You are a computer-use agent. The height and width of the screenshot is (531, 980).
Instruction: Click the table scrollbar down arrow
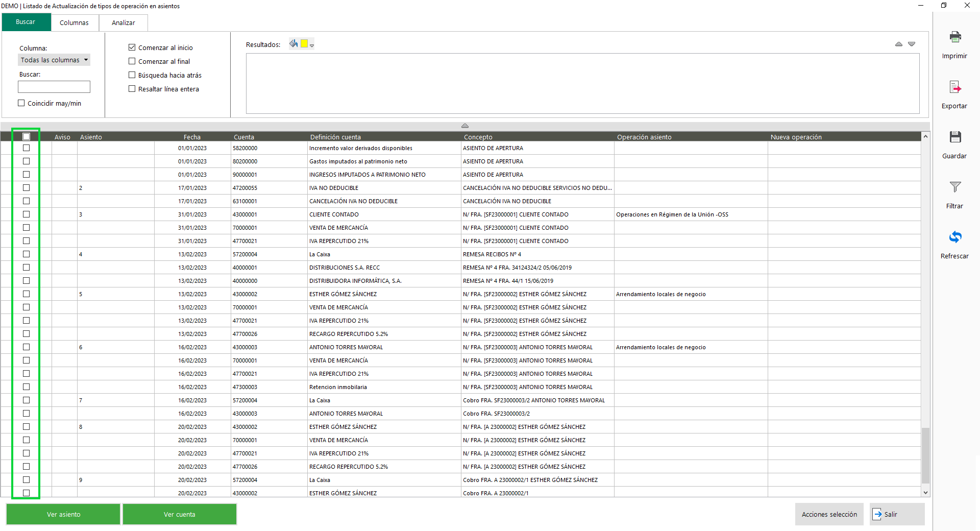pyautogui.click(x=925, y=493)
